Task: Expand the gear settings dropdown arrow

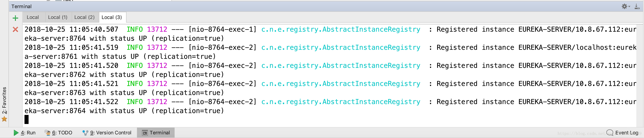Action: [x=629, y=7]
